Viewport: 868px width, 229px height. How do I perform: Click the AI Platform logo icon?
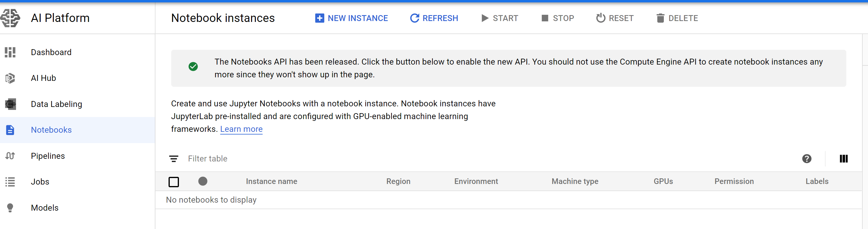pyautogui.click(x=10, y=18)
